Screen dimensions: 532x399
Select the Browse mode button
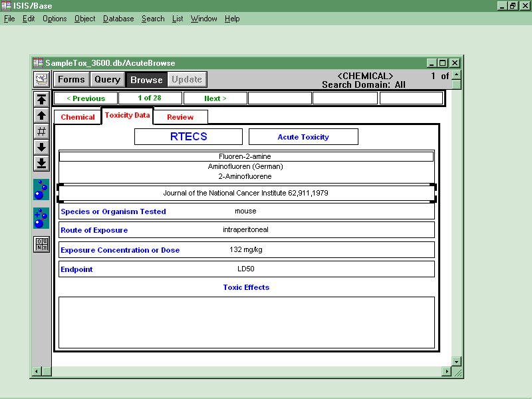[146, 80]
